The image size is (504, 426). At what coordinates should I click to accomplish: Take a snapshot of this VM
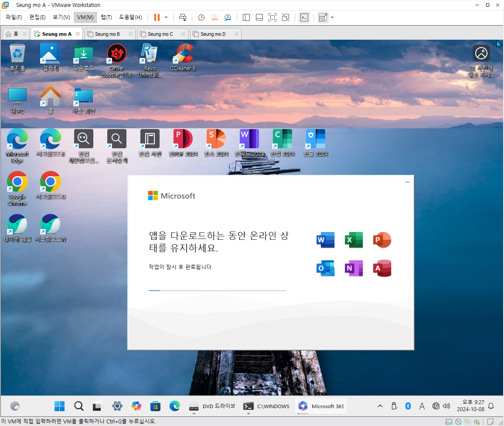point(201,18)
